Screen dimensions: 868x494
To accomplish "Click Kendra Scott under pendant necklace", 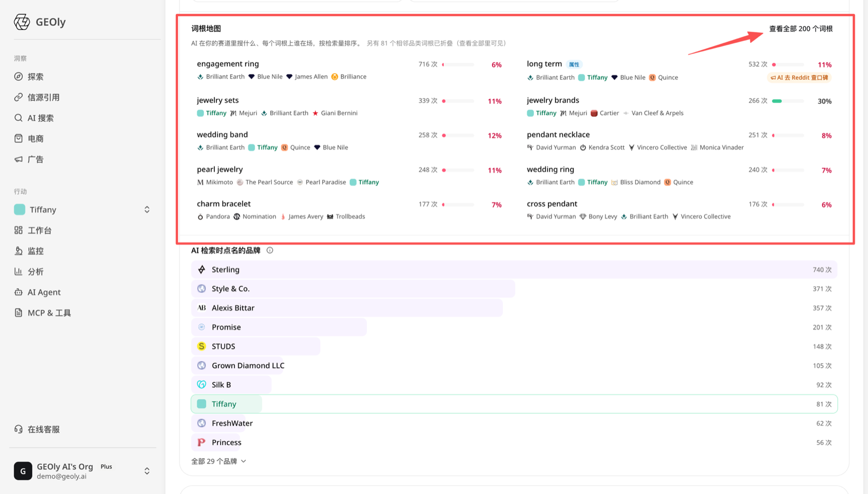I will tap(602, 147).
